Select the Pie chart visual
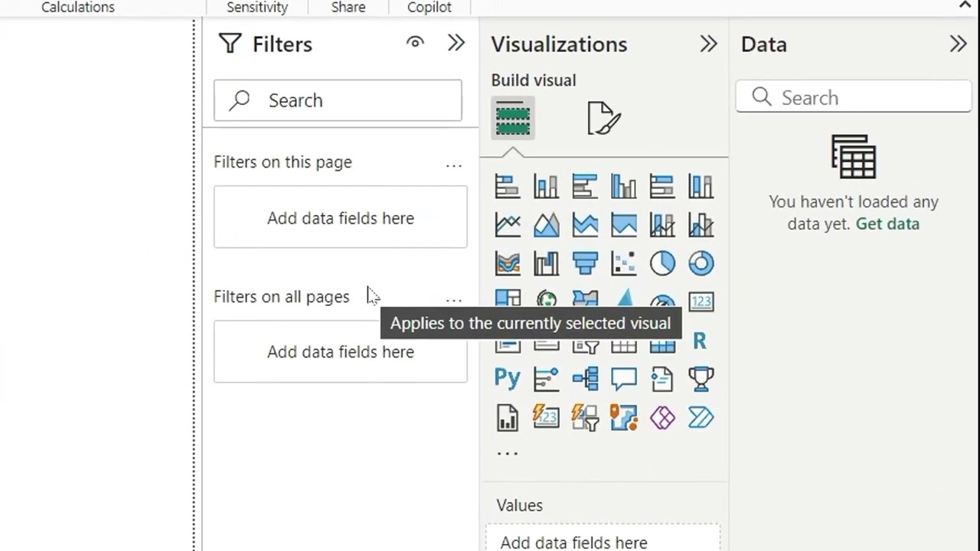This screenshot has height=551, width=980. pyautogui.click(x=662, y=263)
